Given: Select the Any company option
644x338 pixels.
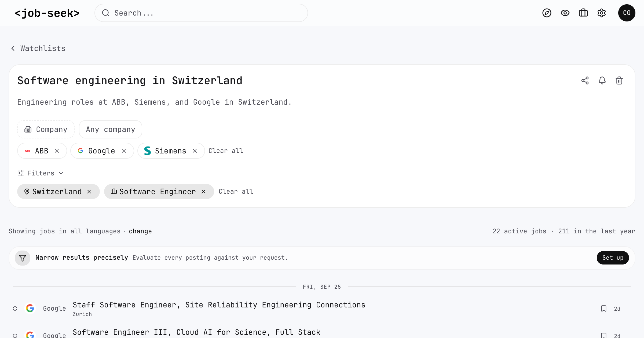Looking at the screenshot, I should [111, 129].
